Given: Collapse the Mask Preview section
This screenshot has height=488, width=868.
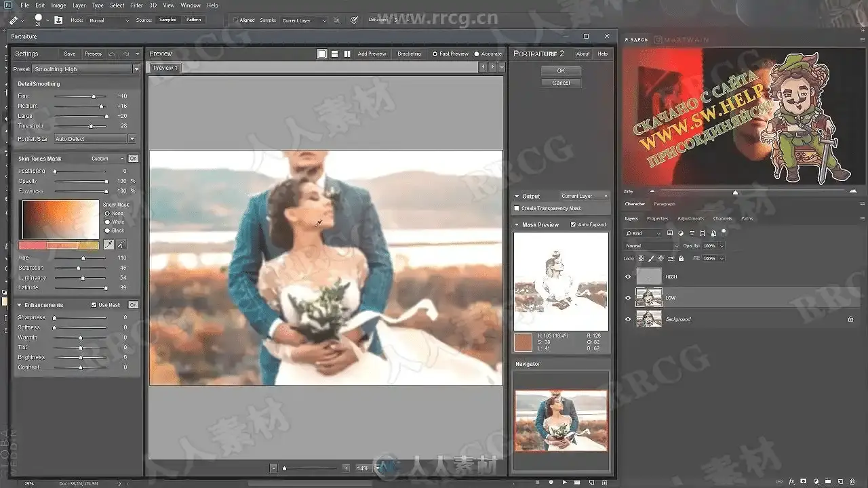Looking at the screenshot, I should [x=517, y=224].
